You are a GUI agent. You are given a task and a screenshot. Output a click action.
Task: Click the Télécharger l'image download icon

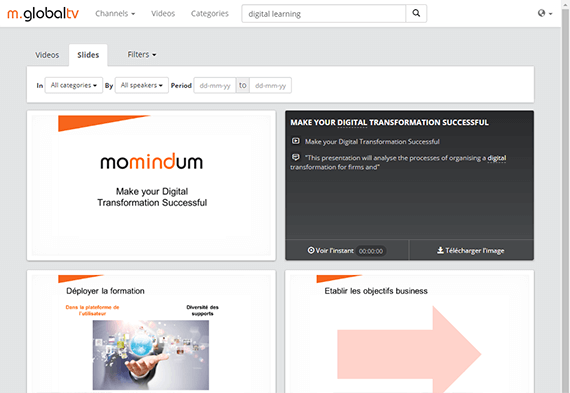[x=440, y=250]
